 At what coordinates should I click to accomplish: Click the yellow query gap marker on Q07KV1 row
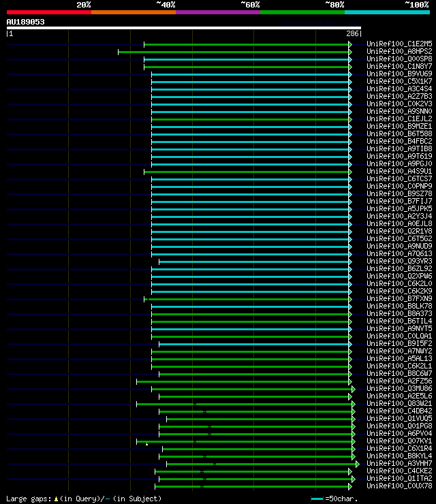point(147,444)
